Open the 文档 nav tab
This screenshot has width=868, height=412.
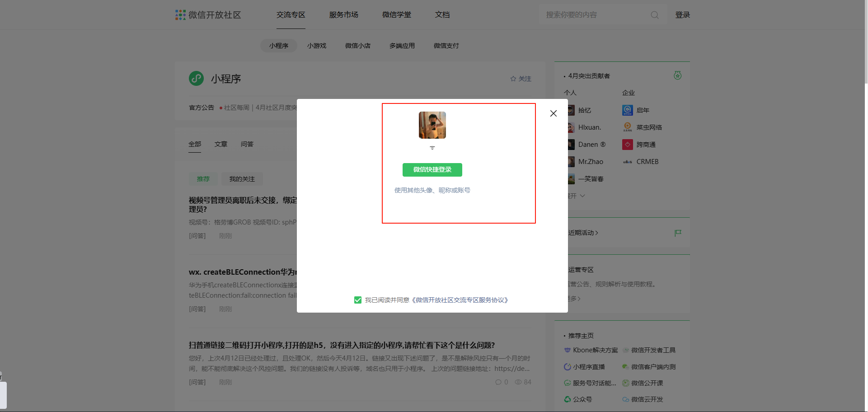coord(442,15)
